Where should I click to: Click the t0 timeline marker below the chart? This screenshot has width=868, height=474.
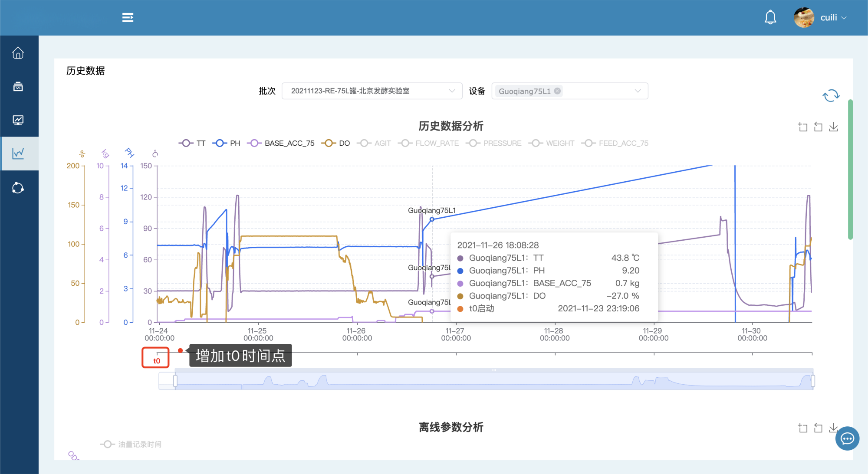[155, 358]
